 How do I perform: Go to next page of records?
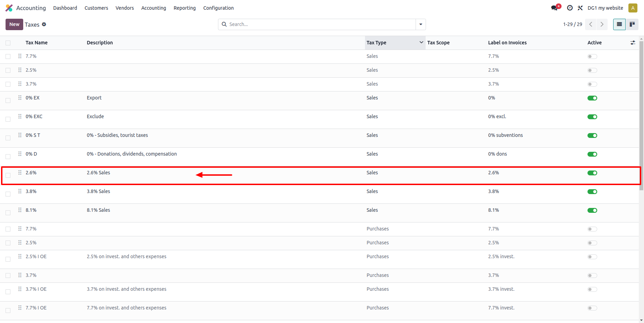[x=602, y=24]
